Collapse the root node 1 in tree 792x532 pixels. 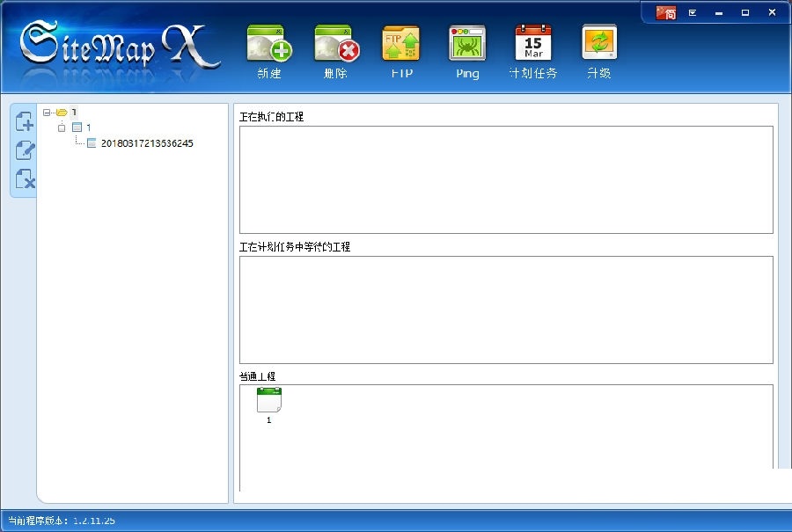point(47,113)
